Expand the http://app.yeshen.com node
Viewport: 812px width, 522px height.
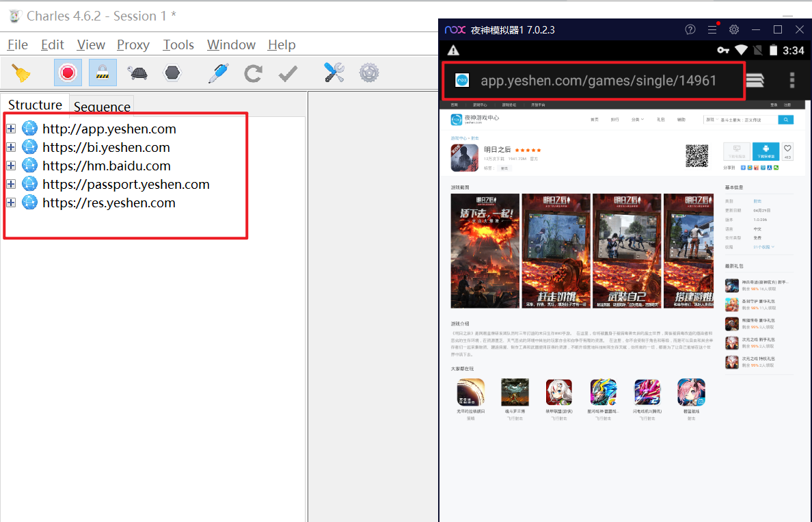[x=11, y=129]
